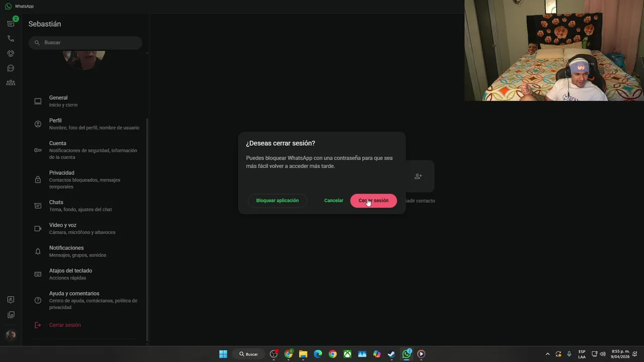Open the Calls phone icon
This screenshot has height=362, width=644.
(11, 39)
